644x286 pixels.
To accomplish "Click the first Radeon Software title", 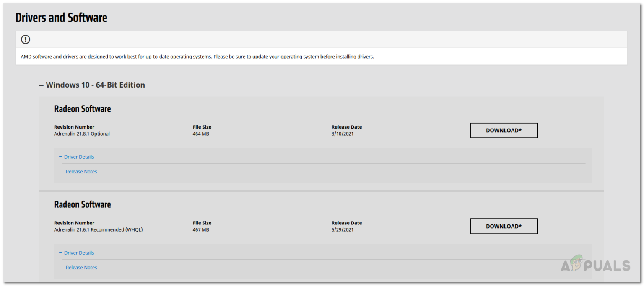I will pyautogui.click(x=82, y=109).
